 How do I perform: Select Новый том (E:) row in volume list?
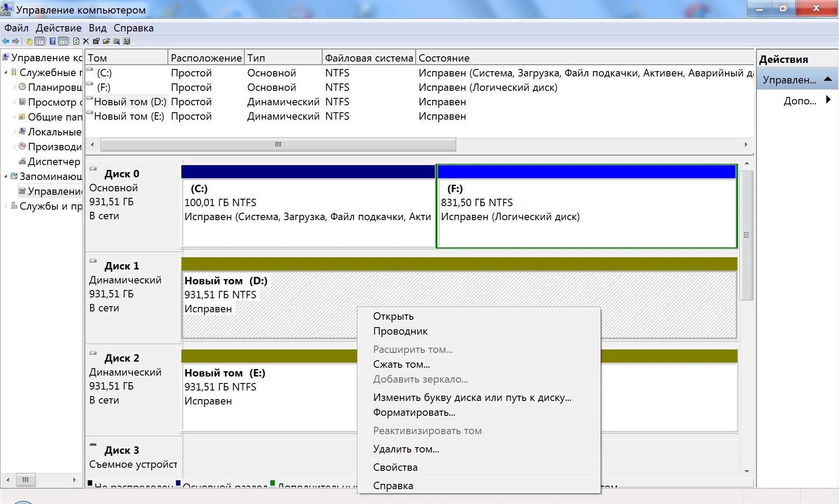[x=129, y=116]
